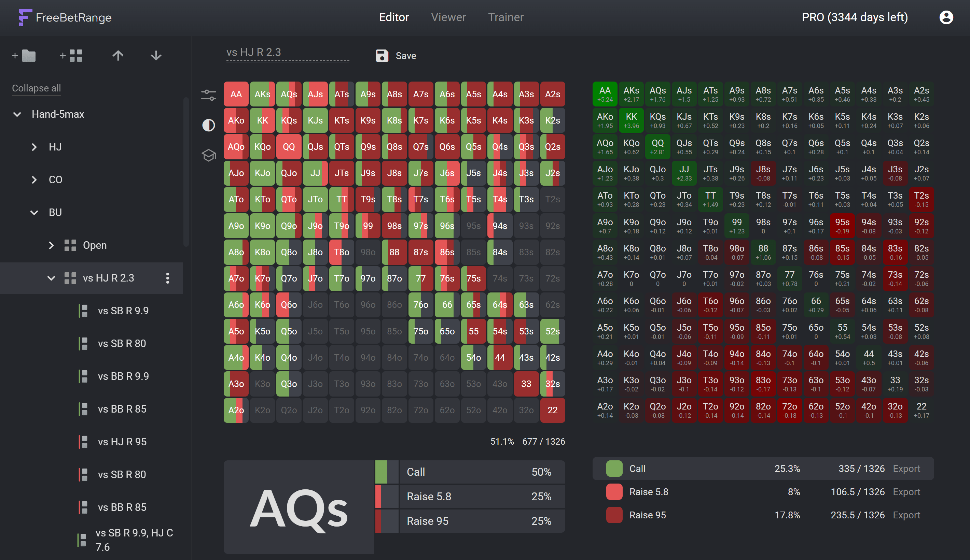This screenshot has height=560, width=970.
Task: Collapse the Hand-5max folder
Action: tap(17, 114)
